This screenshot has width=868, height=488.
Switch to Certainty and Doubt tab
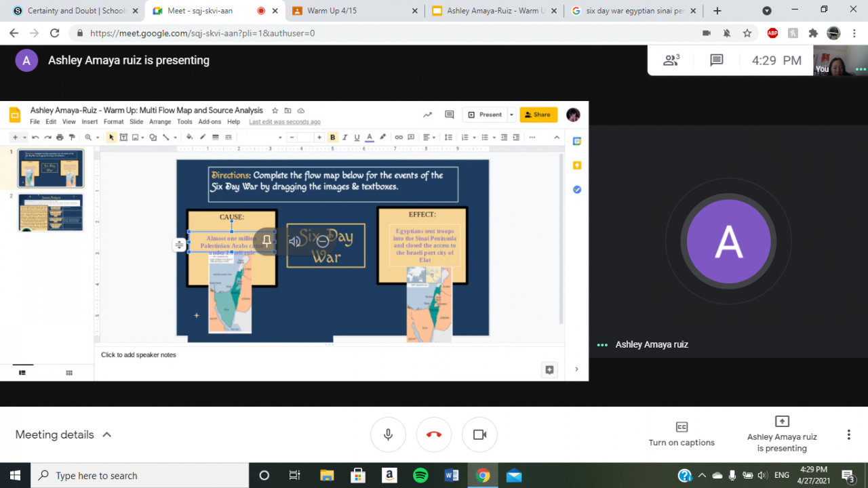75,11
